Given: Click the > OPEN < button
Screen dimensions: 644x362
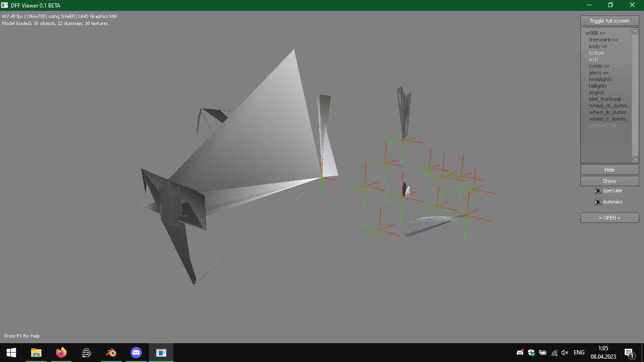Looking at the screenshot, I should tap(610, 218).
